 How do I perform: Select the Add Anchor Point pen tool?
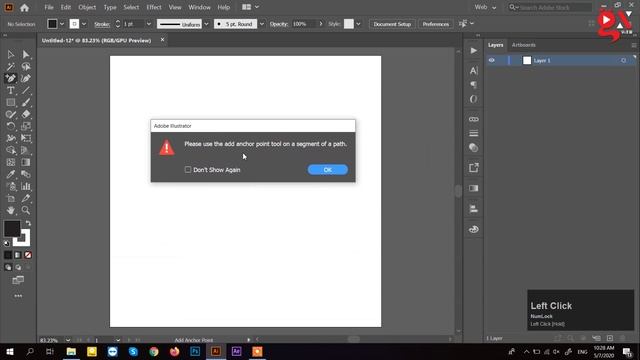click(11, 78)
